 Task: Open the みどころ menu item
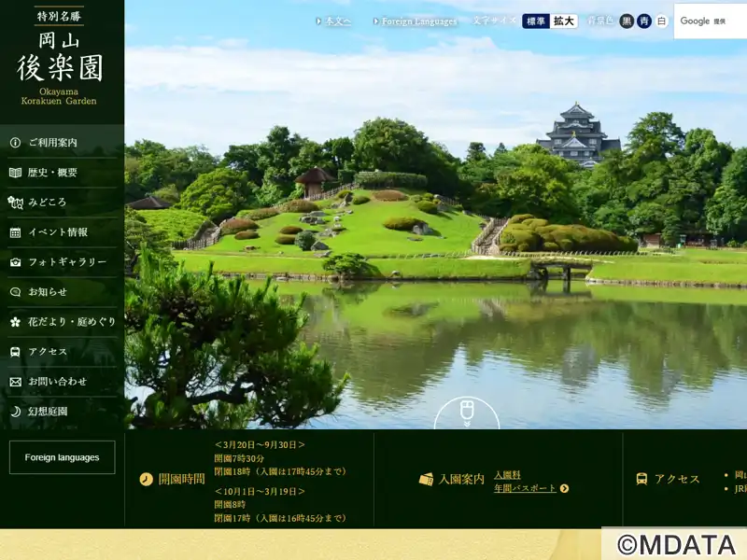47,203
